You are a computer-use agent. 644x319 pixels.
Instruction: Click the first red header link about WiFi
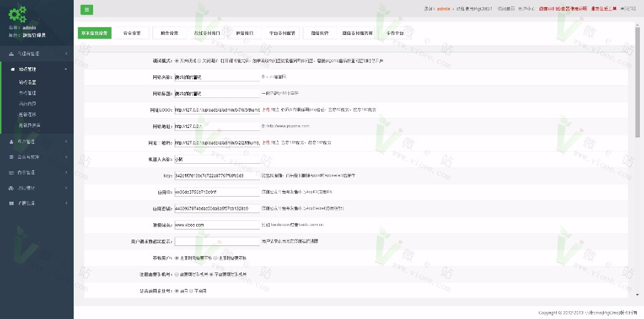tap(562, 9)
